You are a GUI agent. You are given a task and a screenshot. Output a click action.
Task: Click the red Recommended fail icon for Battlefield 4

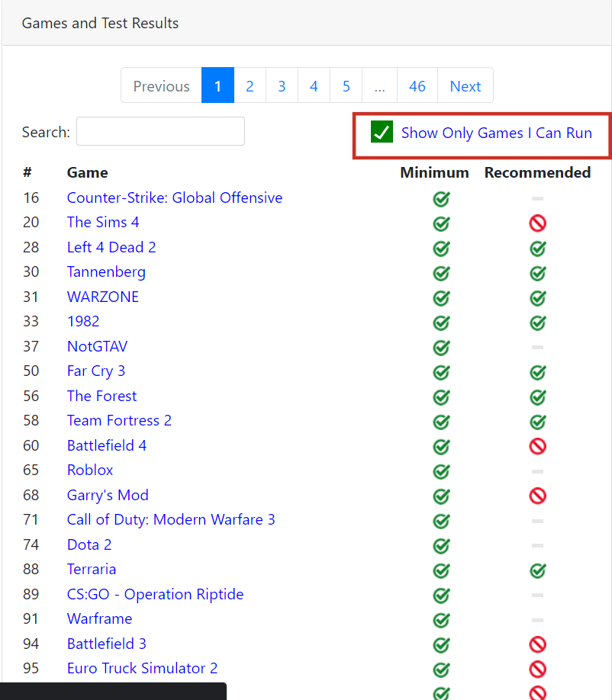538,446
